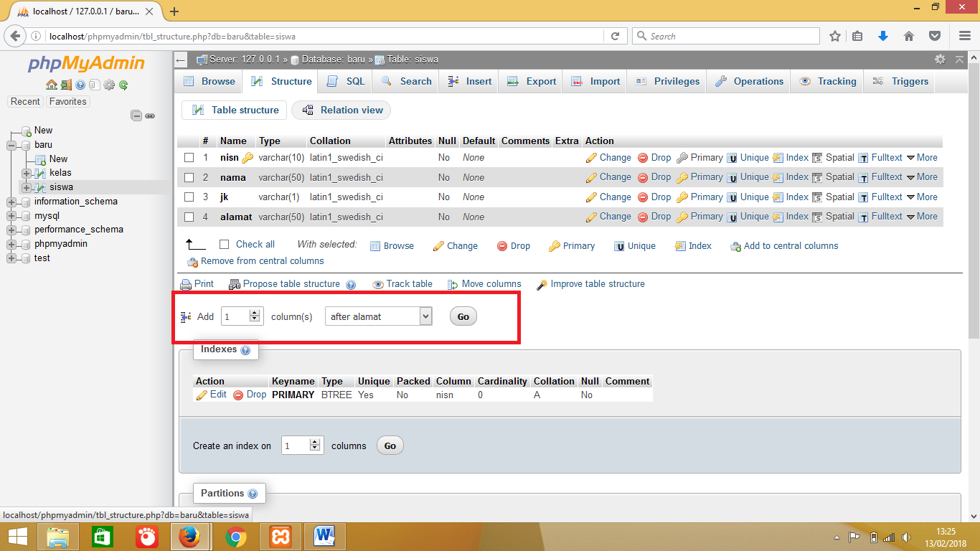Click the Firefox search field
This screenshot has height=551, width=980.
coord(725,35)
